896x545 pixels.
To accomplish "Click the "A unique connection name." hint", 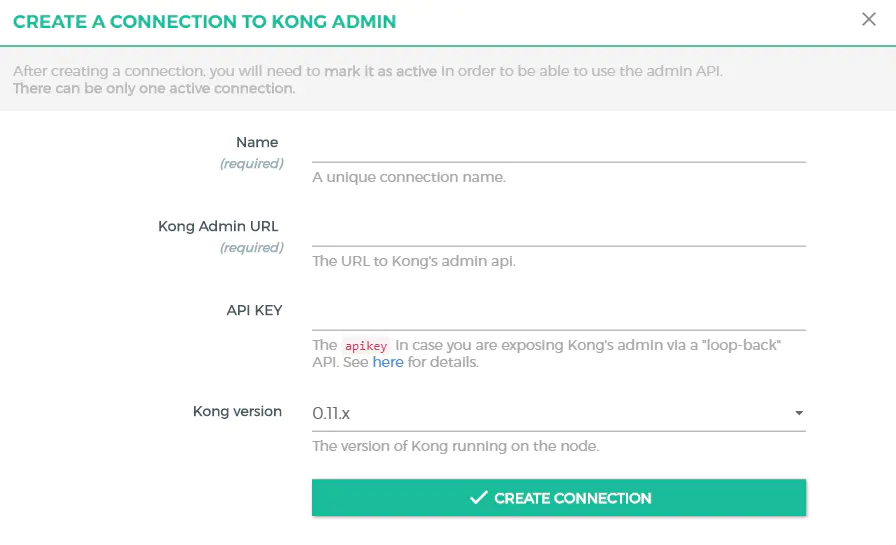I will click(409, 177).
